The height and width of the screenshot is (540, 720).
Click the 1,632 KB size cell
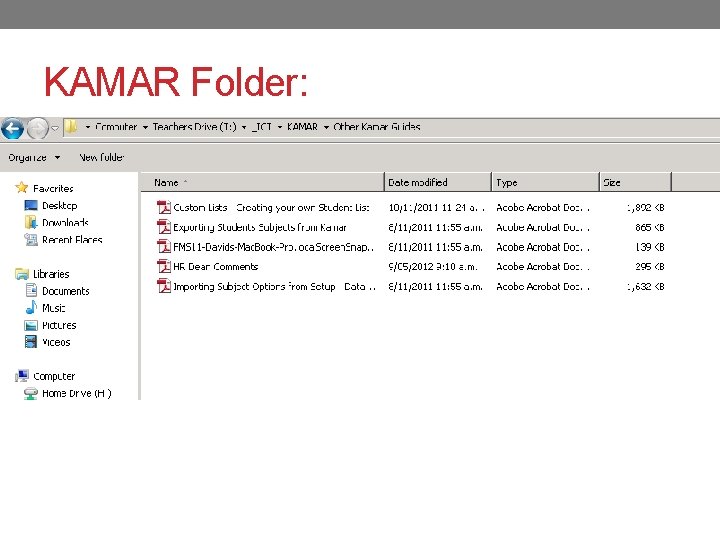[646, 287]
